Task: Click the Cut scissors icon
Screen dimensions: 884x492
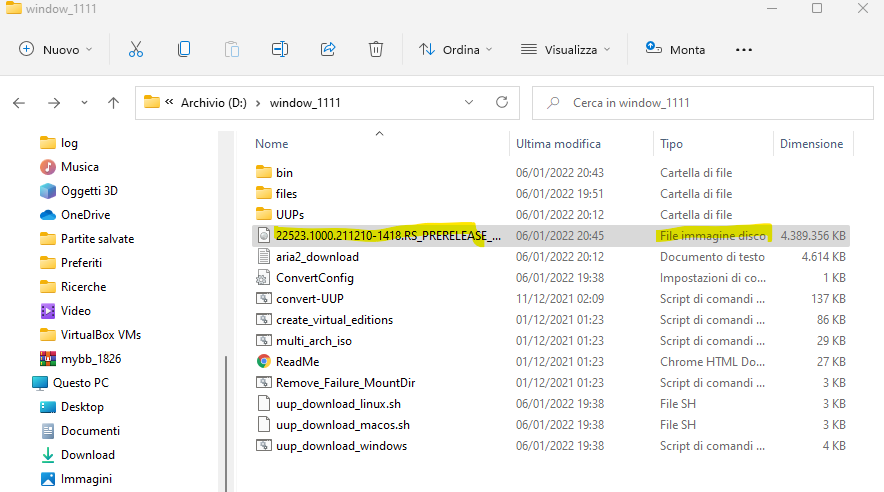Action: point(136,49)
